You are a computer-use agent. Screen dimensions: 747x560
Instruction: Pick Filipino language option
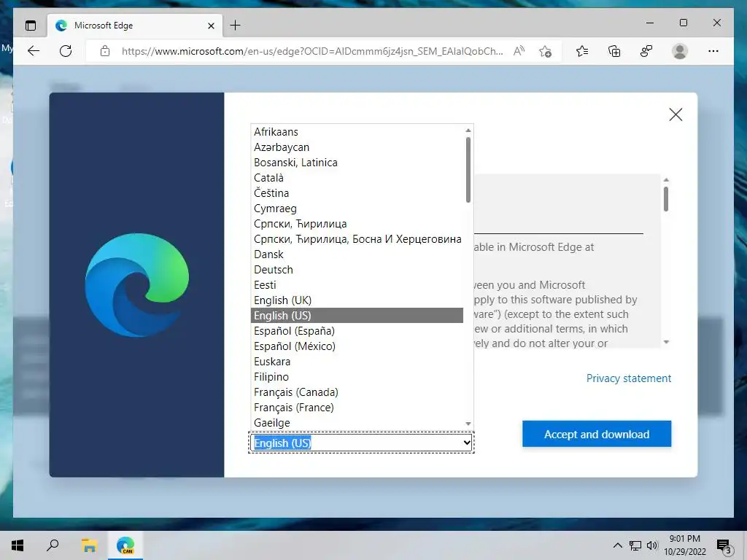[357, 377]
